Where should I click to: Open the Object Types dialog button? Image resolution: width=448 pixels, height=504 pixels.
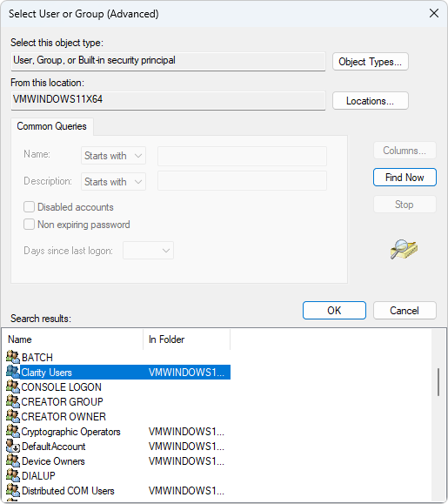pyautogui.click(x=371, y=62)
